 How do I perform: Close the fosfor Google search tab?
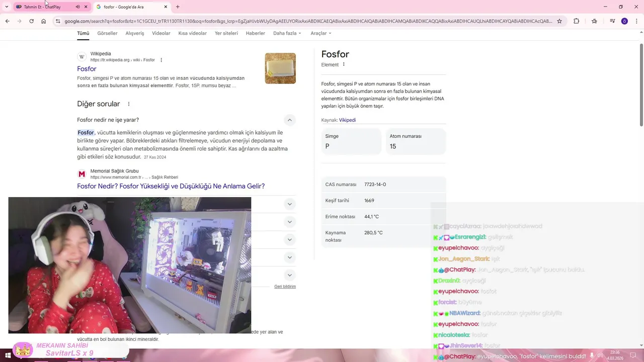pyautogui.click(x=166, y=7)
